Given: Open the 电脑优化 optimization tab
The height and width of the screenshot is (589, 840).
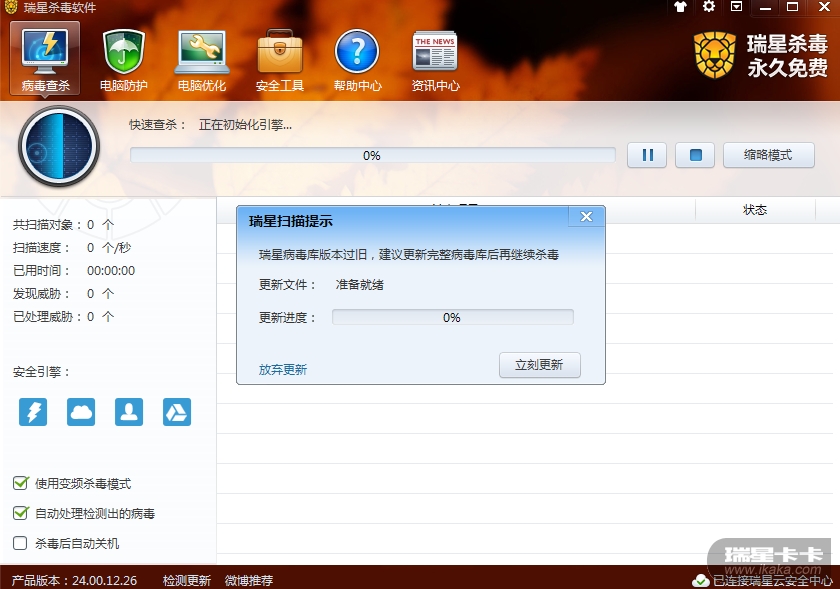Looking at the screenshot, I should (202, 58).
